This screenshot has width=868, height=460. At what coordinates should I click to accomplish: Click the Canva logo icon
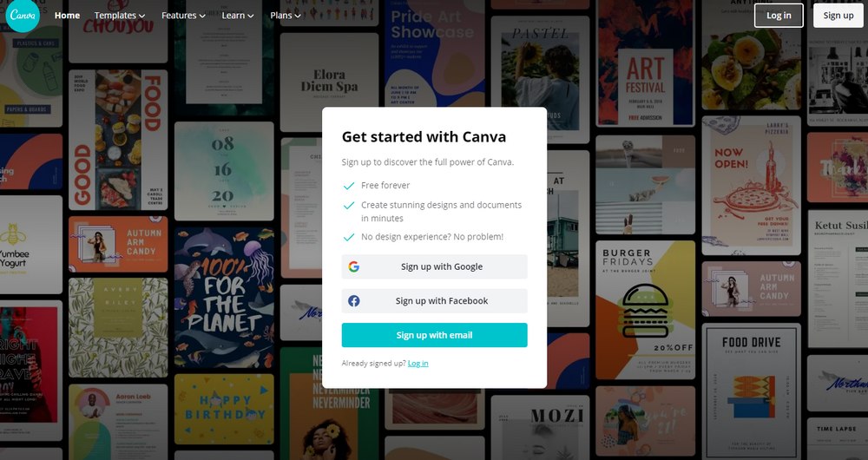(x=23, y=16)
